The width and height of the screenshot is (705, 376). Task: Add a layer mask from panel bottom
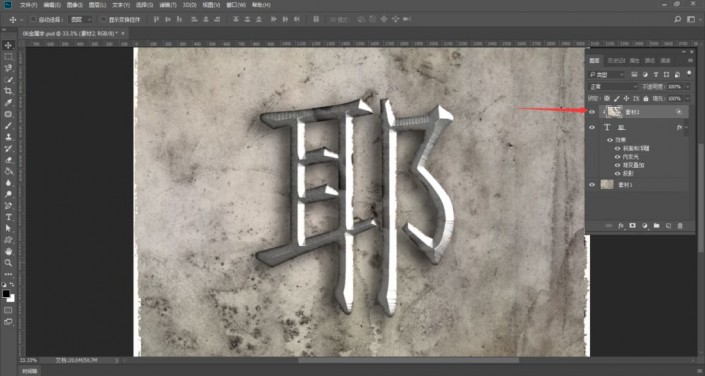tap(633, 226)
